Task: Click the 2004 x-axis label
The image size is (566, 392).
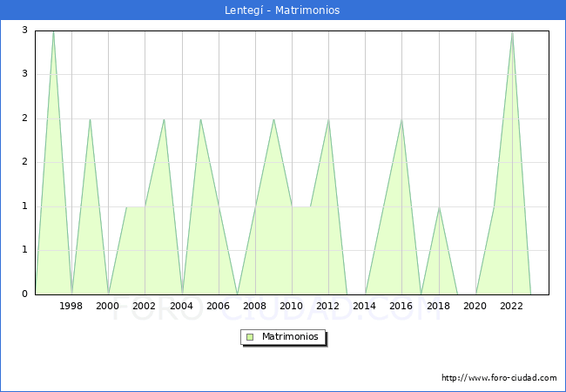Action: click(181, 306)
